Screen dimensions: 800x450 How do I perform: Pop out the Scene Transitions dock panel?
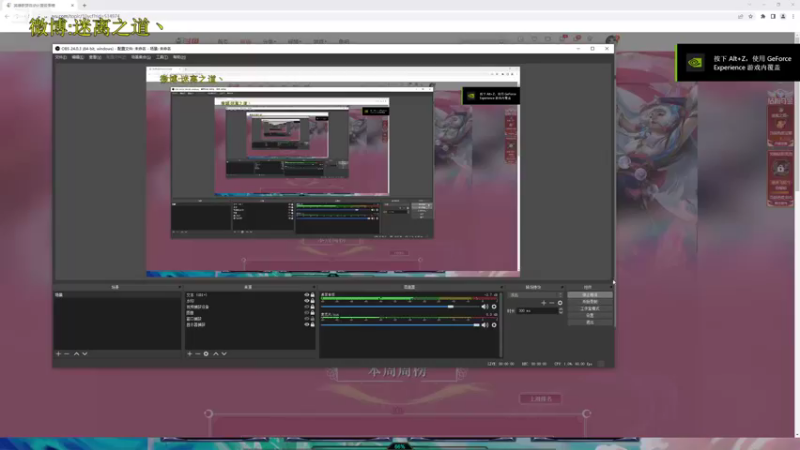pyautogui.click(x=562, y=287)
